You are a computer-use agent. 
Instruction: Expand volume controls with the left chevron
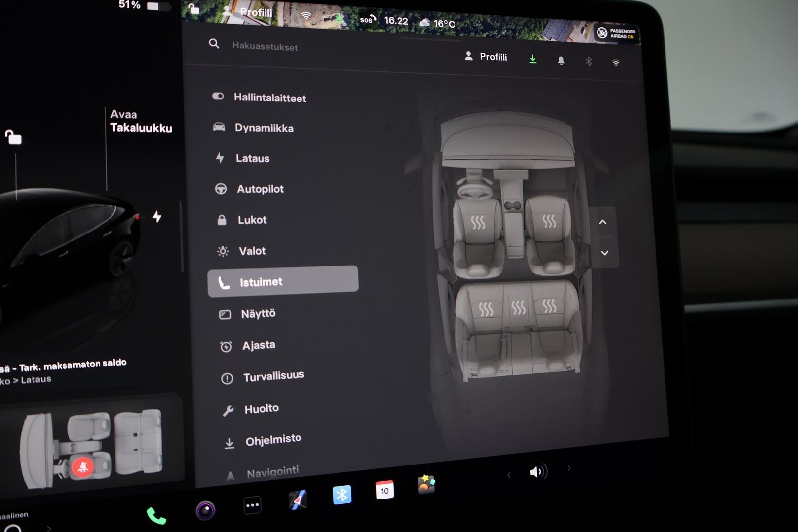click(508, 474)
